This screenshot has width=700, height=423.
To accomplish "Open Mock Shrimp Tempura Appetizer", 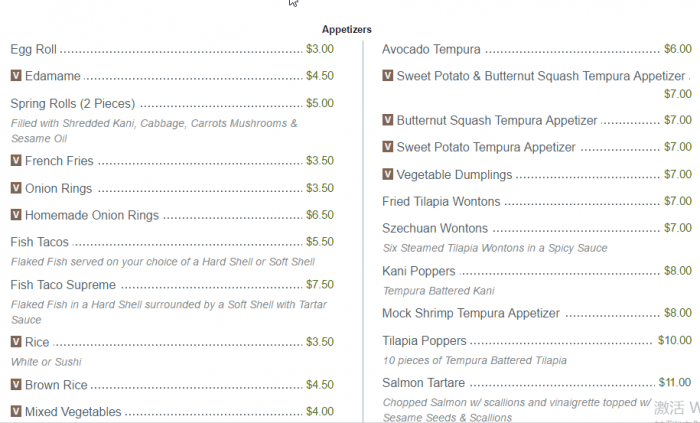I will pos(471,313).
